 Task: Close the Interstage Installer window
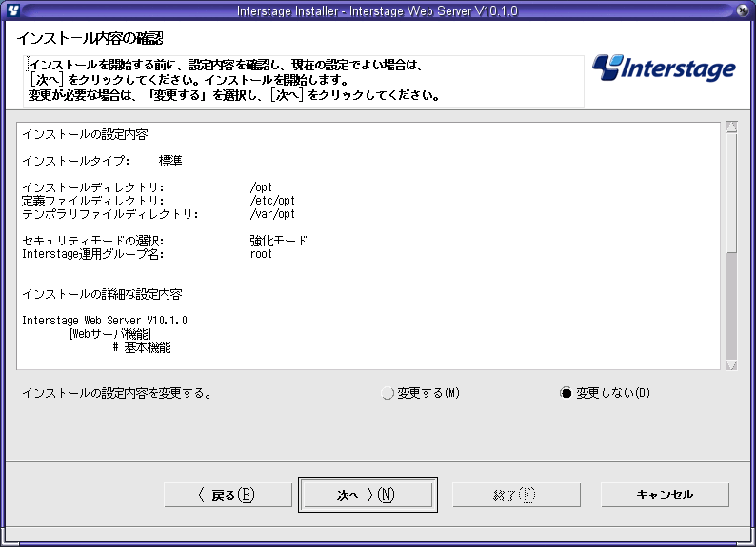point(743,10)
